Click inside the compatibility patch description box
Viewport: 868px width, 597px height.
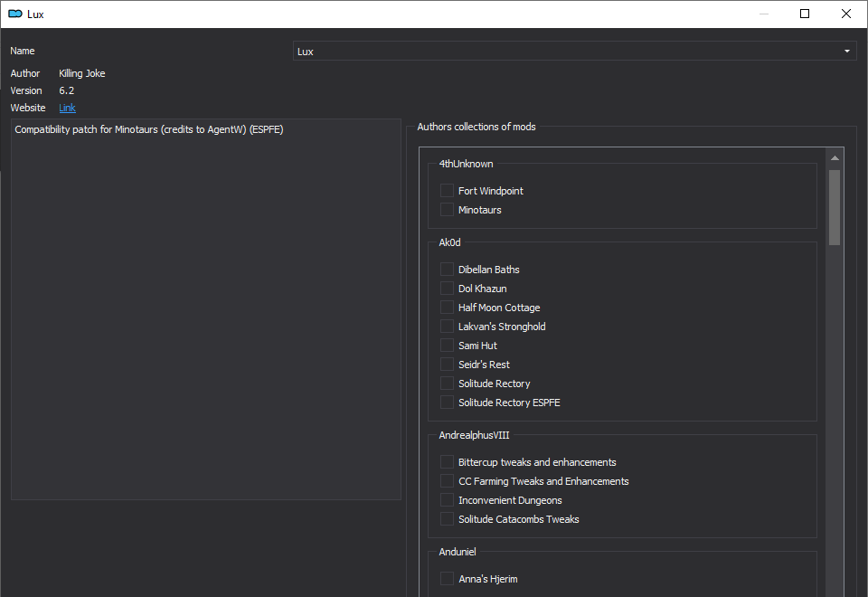click(x=206, y=309)
